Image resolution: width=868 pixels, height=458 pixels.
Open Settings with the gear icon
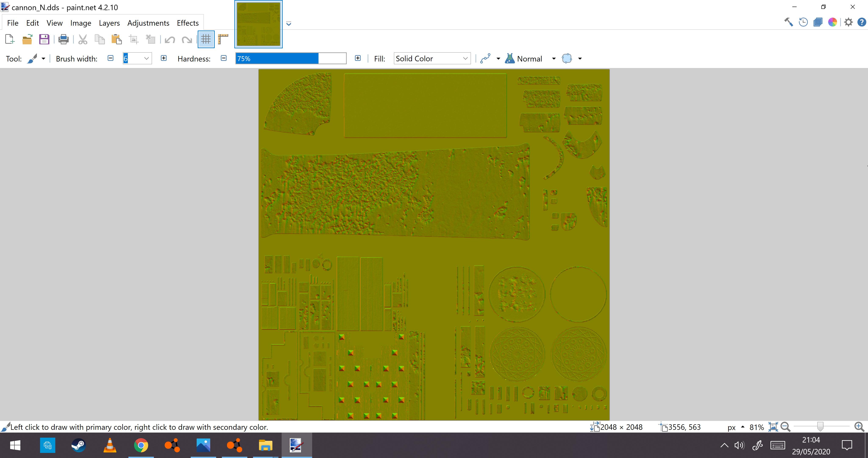point(849,22)
